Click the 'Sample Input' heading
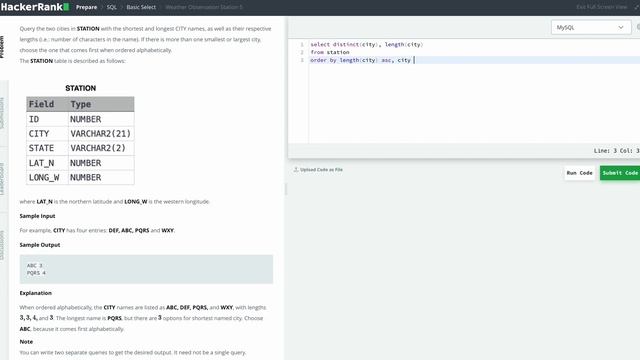640x360 pixels. point(37,216)
